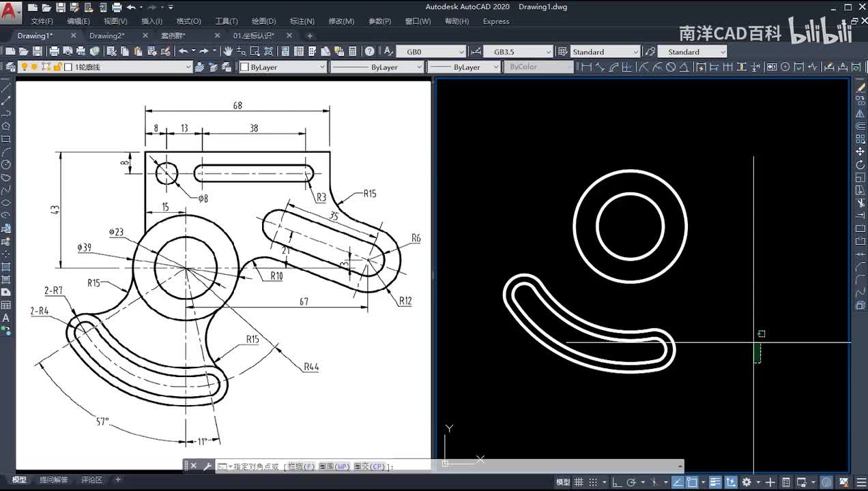Close the command line with X button
Viewport: 868px width, 491px height.
pos(193,466)
